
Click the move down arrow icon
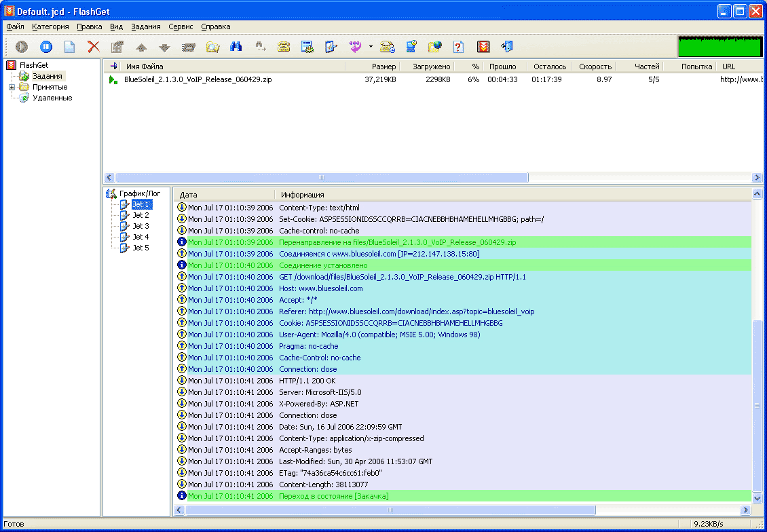pyautogui.click(x=164, y=47)
